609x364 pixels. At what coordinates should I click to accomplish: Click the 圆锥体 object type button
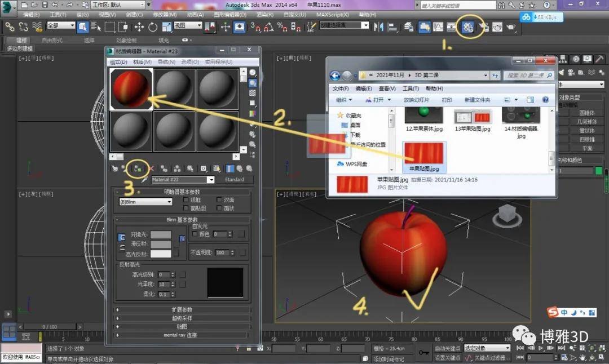586,113
